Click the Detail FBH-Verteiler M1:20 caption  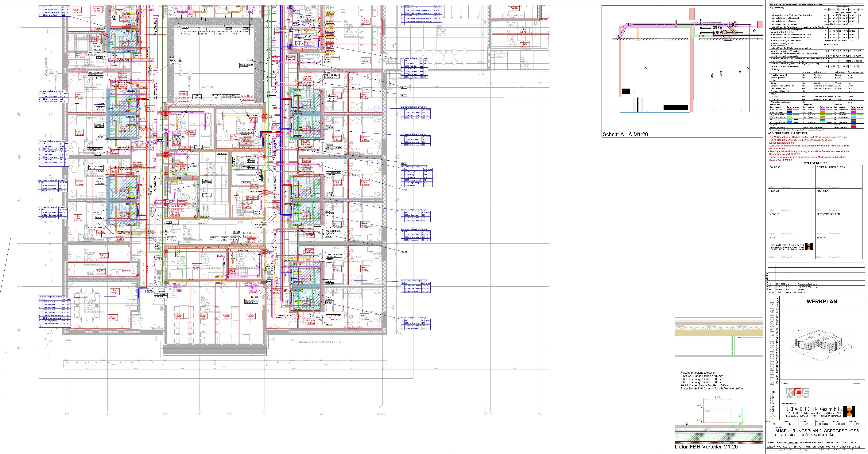[706, 447]
